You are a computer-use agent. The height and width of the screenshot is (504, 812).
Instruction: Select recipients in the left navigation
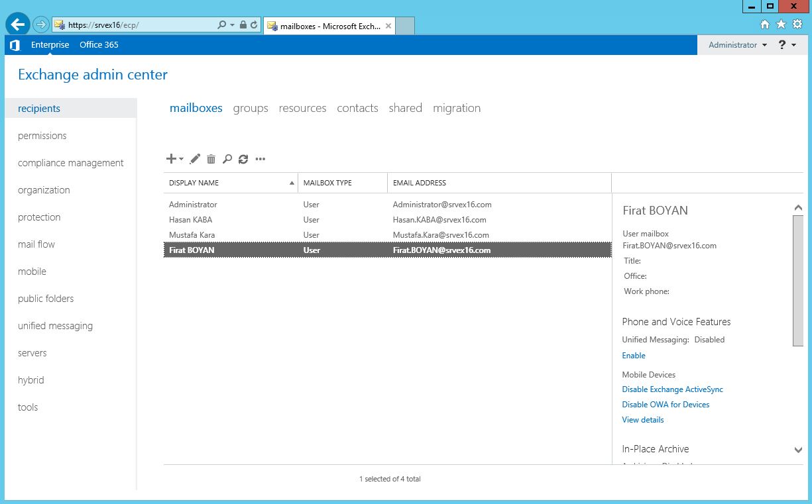tap(70, 109)
